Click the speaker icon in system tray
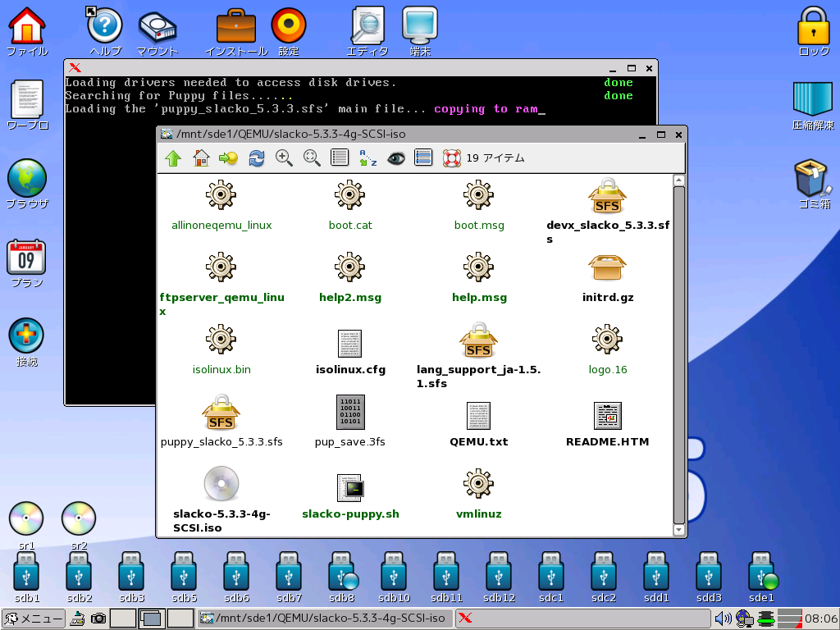This screenshot has height=630, width=840. tap(724, 619)
